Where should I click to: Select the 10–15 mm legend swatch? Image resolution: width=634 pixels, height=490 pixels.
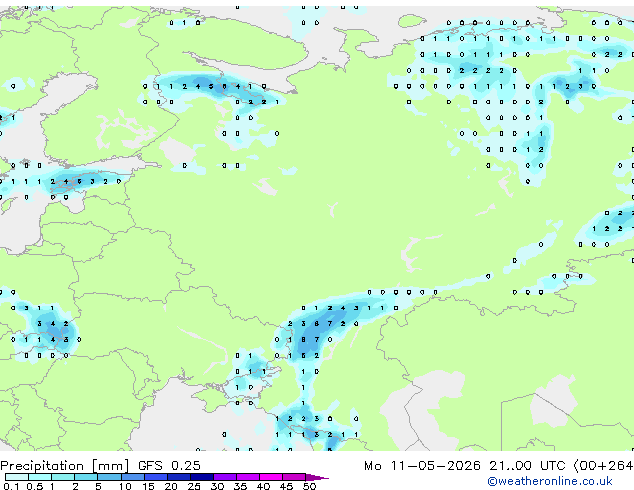click(132, 477)
